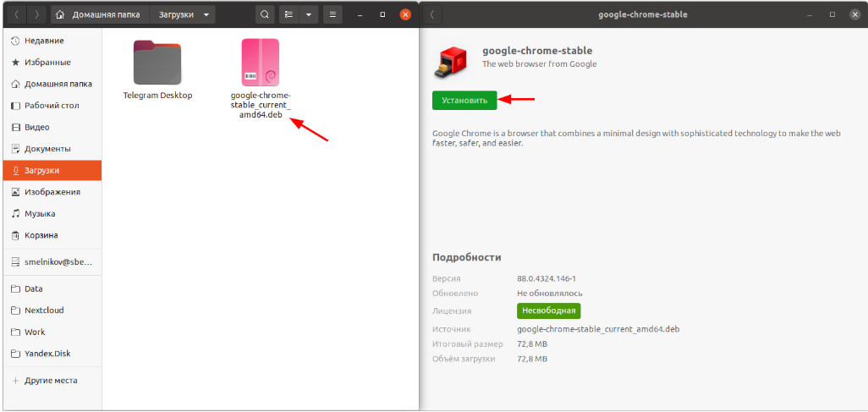Click the google-chrome-stable_current_amd64.deb file name

click(261, 105)
